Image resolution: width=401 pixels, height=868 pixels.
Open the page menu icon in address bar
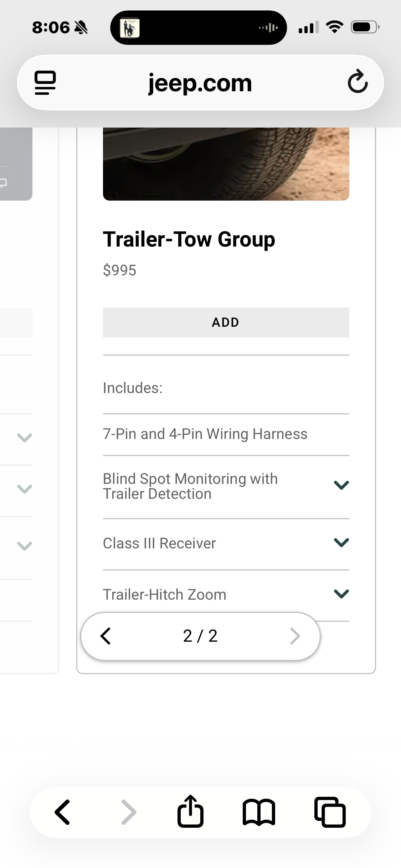(45, 83)
